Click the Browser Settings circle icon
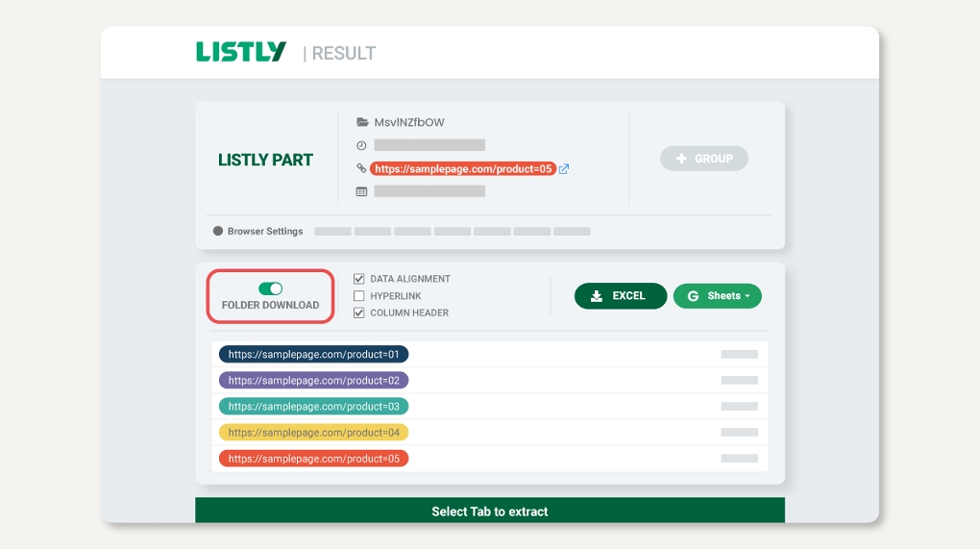The height and width of the screenshot is (550, 980). click(218, 231)
